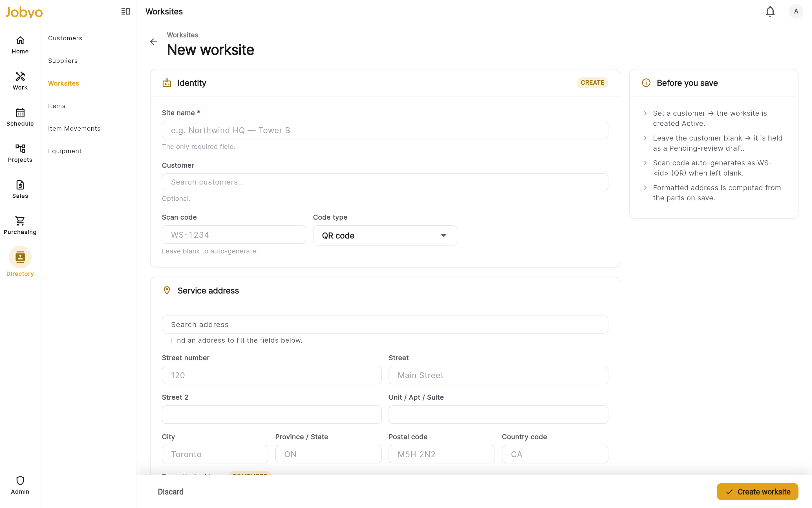Focus the Postal code field
This screenshot has height=508, width=812.
point(442,454)
